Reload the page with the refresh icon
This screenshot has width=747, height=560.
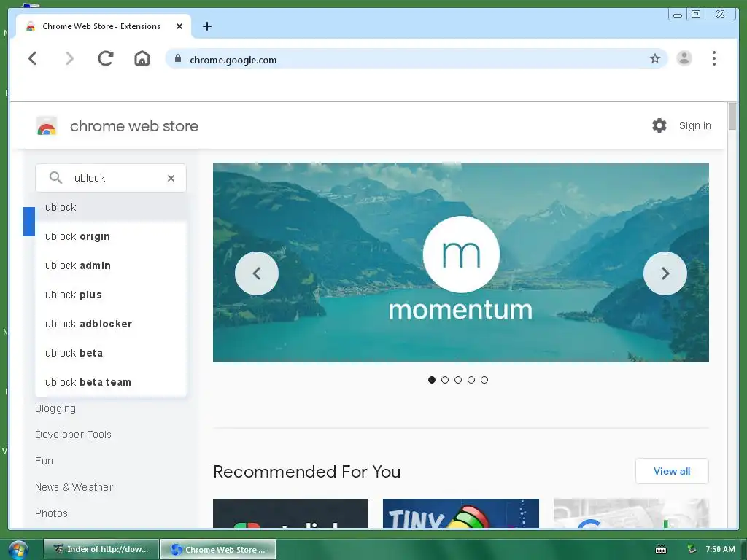pyautogui.click(x=105, y=58)
